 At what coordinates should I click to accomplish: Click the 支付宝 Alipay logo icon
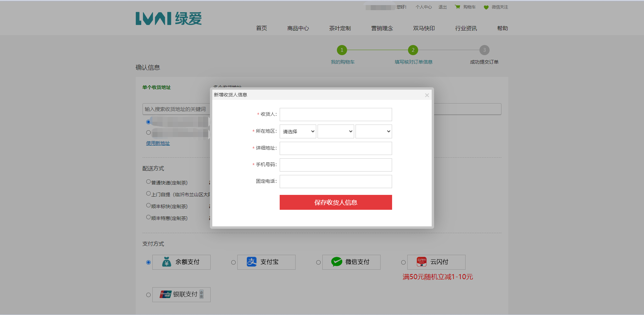tap(252, 262)
